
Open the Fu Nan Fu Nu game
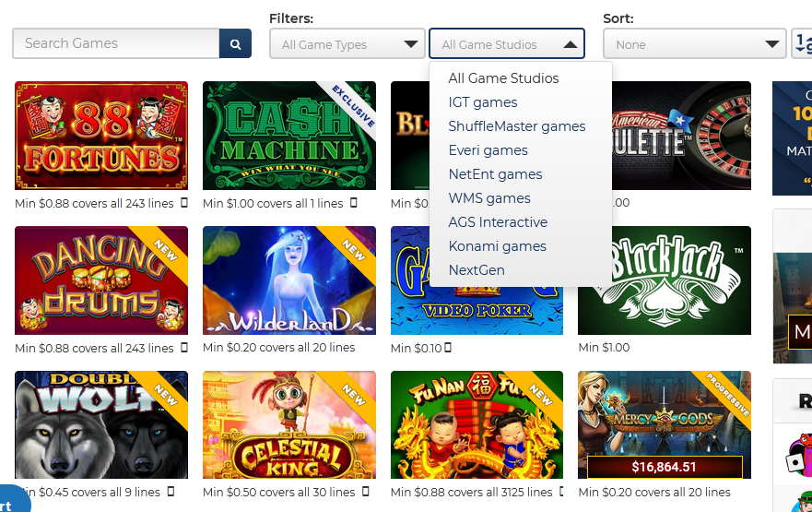pyautogui.click(x=477, y=425)
